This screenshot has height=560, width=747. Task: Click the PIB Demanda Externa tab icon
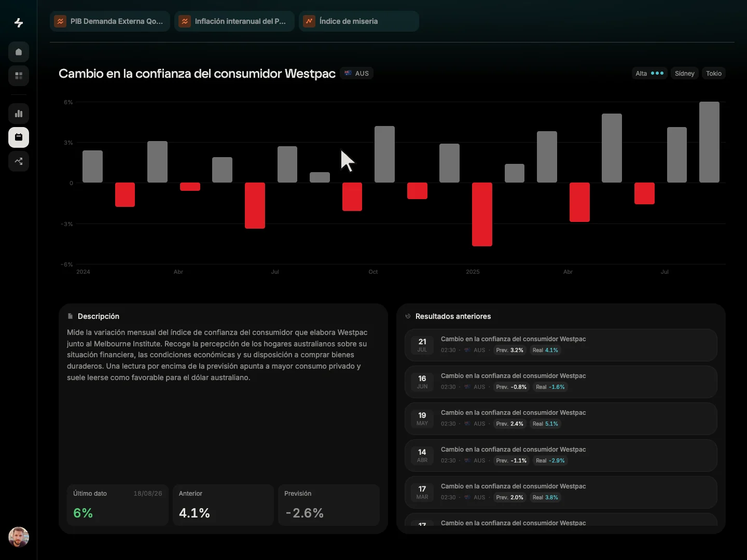60,21
